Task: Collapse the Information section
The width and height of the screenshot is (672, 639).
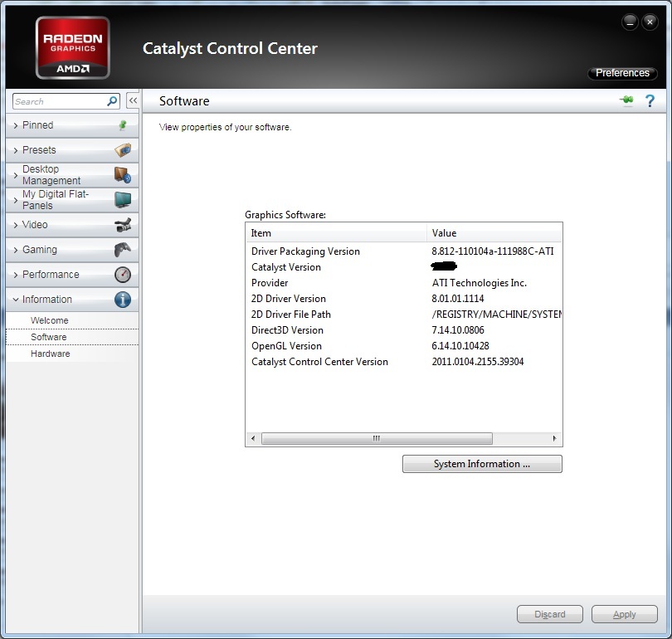Action: [x=72, y=299]
